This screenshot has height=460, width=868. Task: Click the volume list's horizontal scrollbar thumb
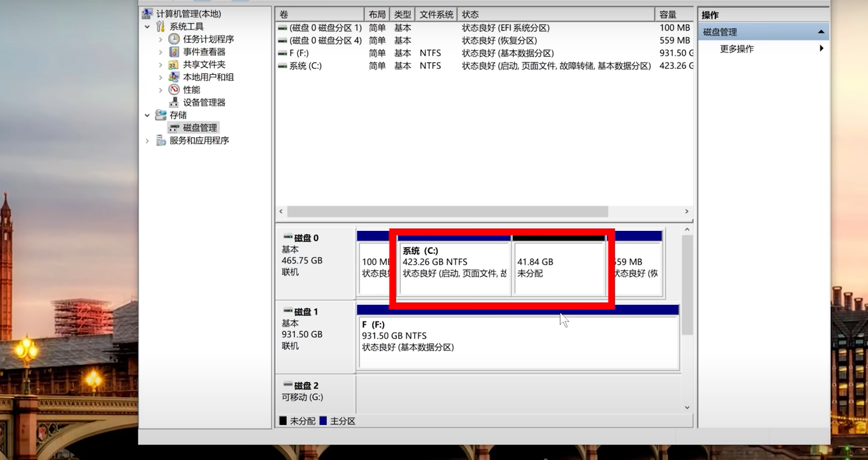(x=447, y=211)
